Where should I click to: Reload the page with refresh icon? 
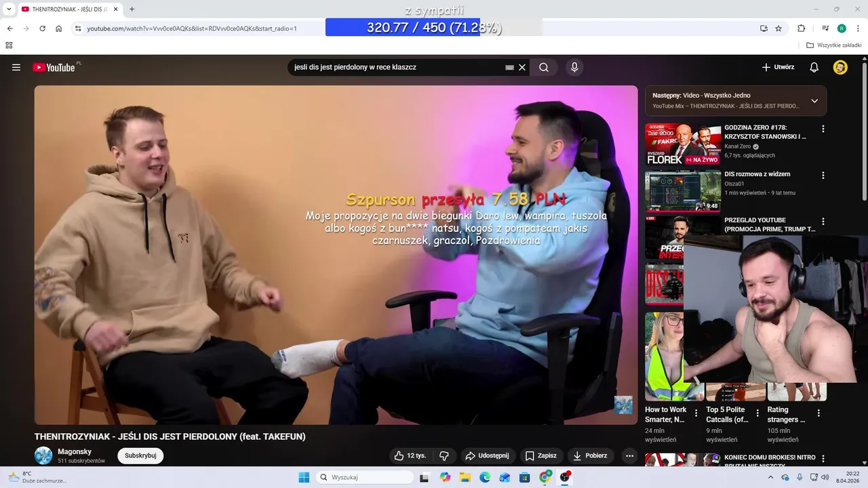coord(42,28)
